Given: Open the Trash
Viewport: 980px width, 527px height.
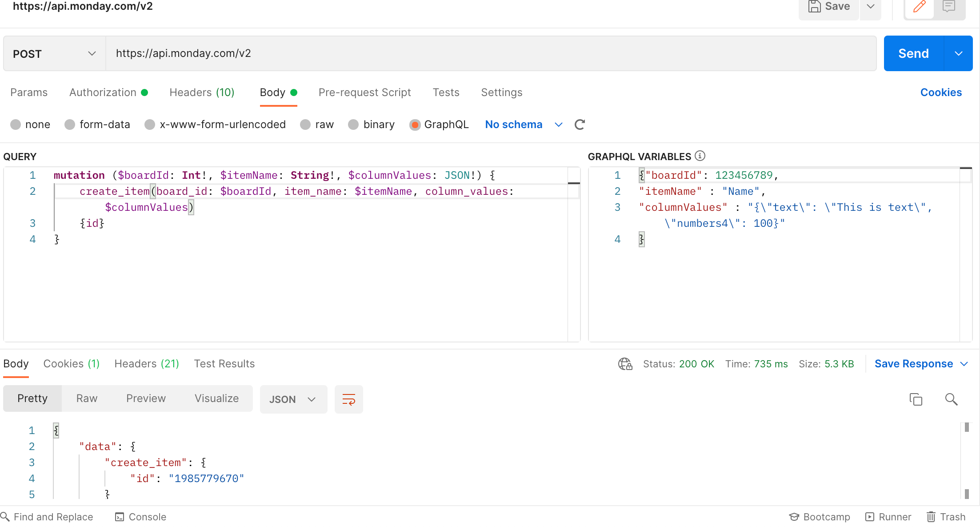Looking at the screenshot, I should coord(946,517).
